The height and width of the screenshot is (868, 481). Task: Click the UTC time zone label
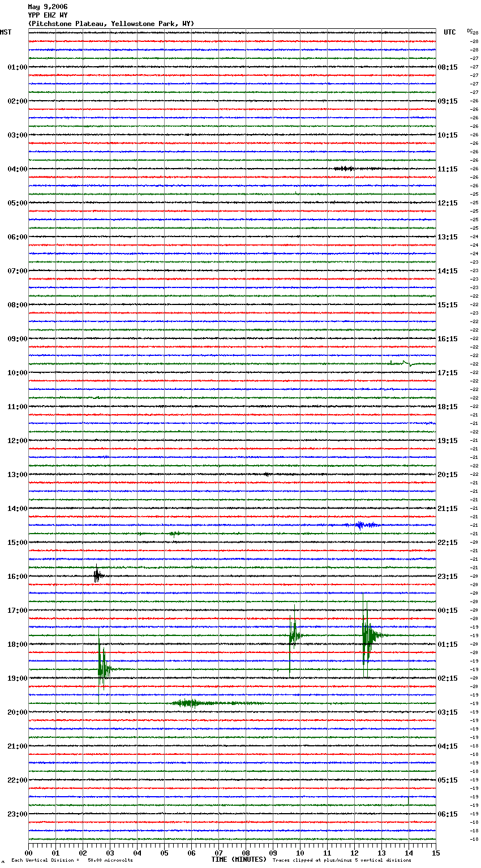(x=450, y=32)
